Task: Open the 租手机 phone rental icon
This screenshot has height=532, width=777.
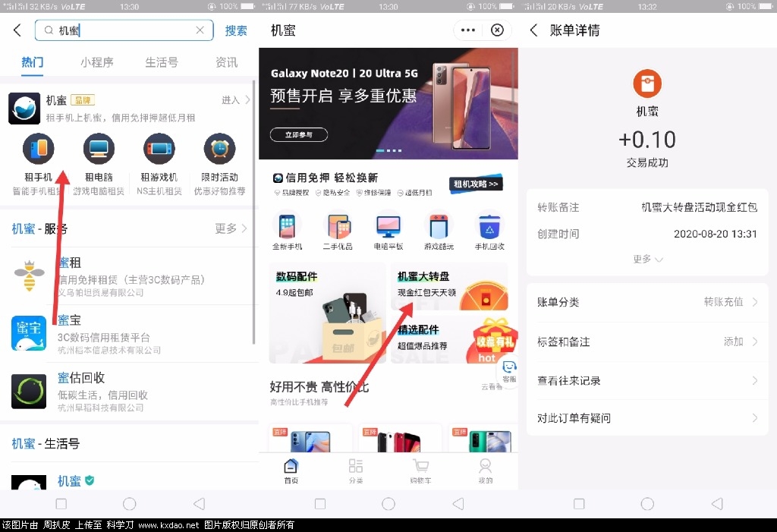Action: [38, 149]
